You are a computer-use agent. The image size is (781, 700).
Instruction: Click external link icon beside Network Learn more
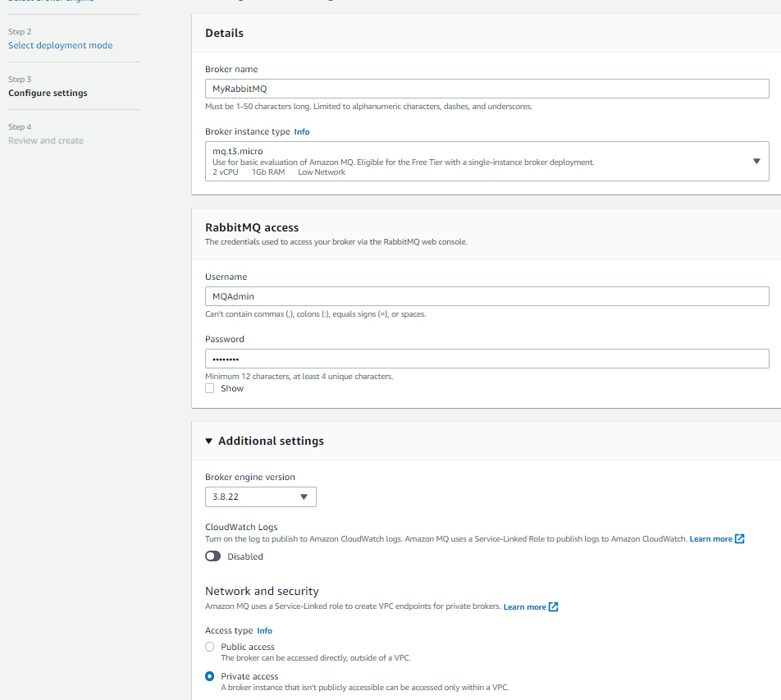554,606
